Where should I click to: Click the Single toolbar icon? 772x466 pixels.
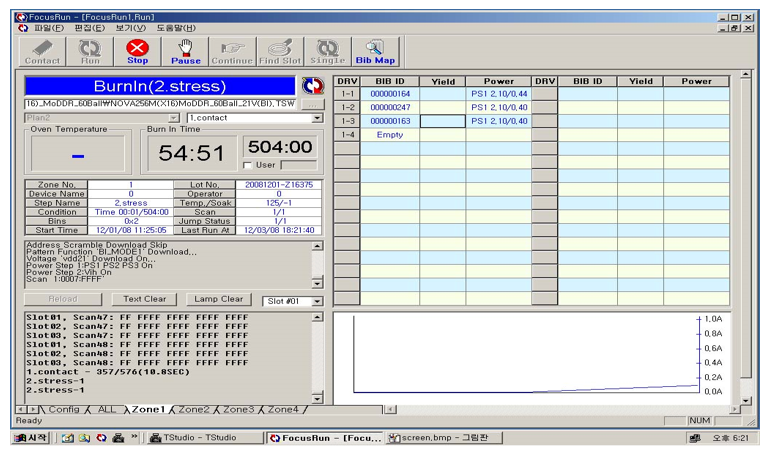tap(327, 52)
